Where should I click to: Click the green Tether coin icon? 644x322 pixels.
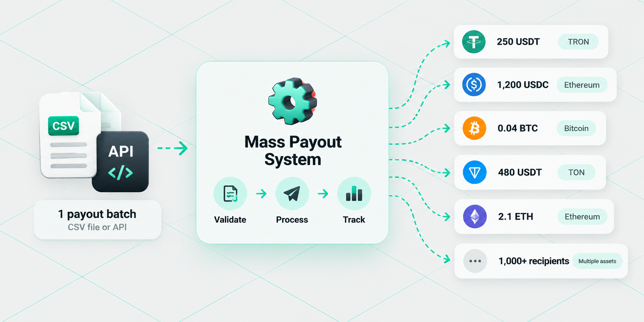pyautogui.click(x=474, y=42)
